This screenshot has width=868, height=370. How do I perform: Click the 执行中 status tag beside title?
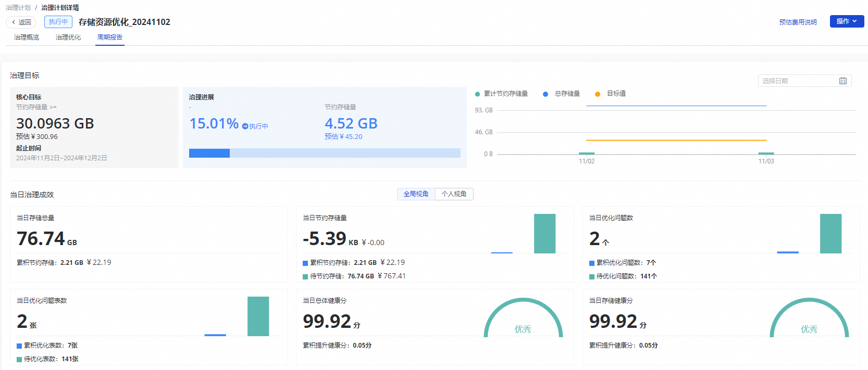58,22
